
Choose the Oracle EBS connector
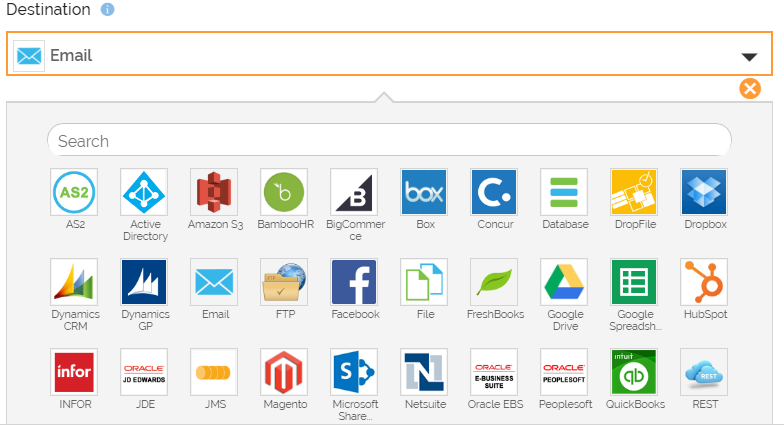tap(495, 372)
